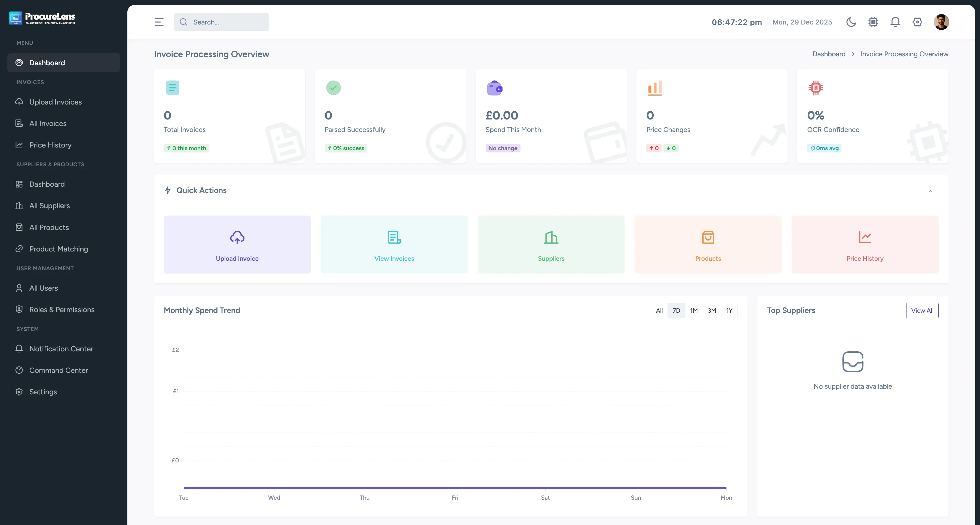The height and width of the screenshot is (525, 980).
Task: Click the Upload Invoice quick action
Action: (237, 244)
